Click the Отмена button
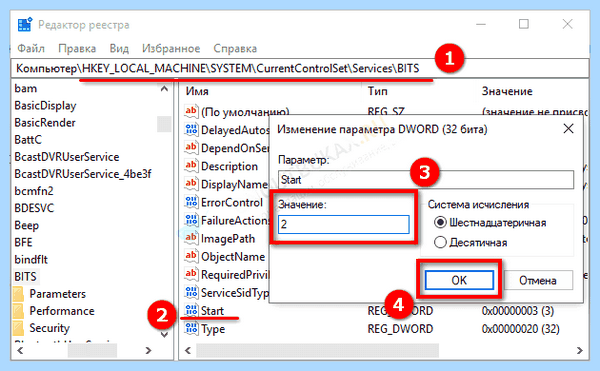The width and height of the screenshot is (600, 371). (538, 280)
